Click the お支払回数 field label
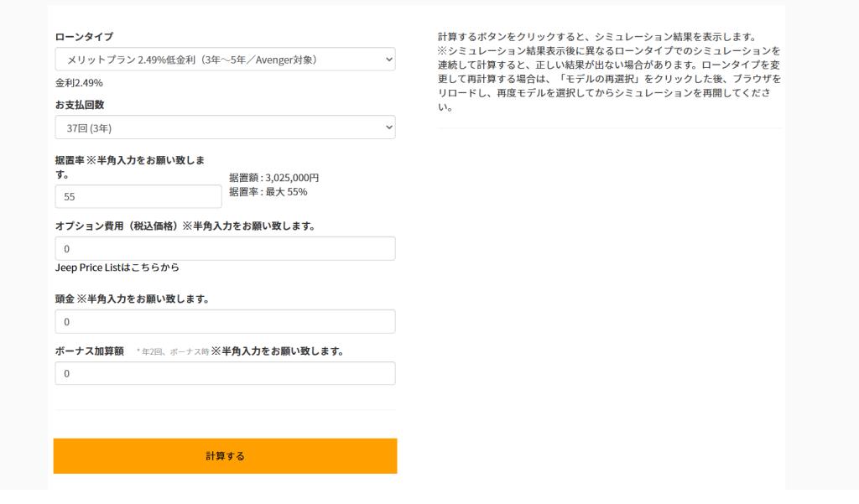The width and height of the screenshot is (859, 504). (x=80, y=105)
